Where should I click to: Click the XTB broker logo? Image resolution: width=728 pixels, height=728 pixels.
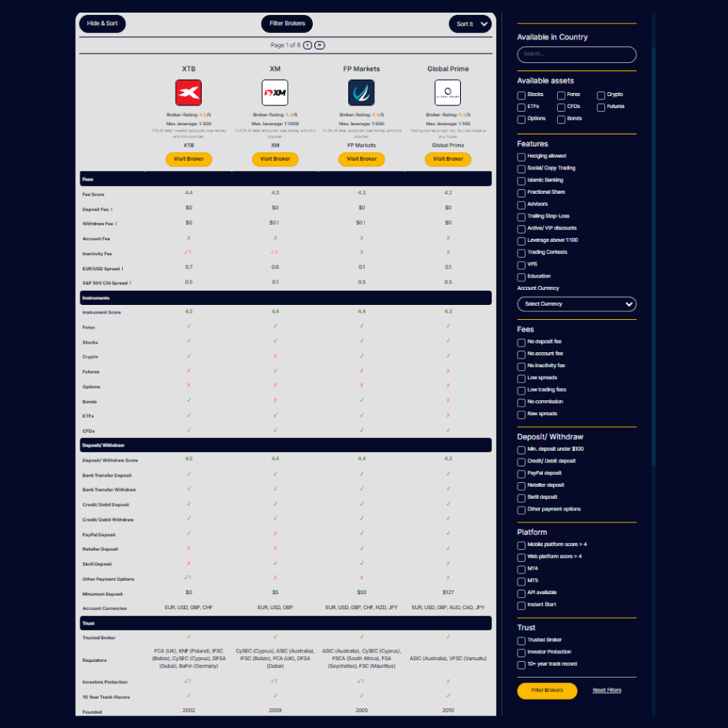pos(188,92)
